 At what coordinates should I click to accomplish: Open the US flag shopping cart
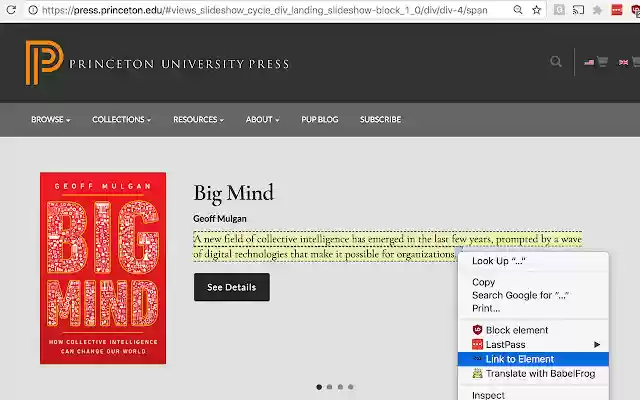coord(596,62)
